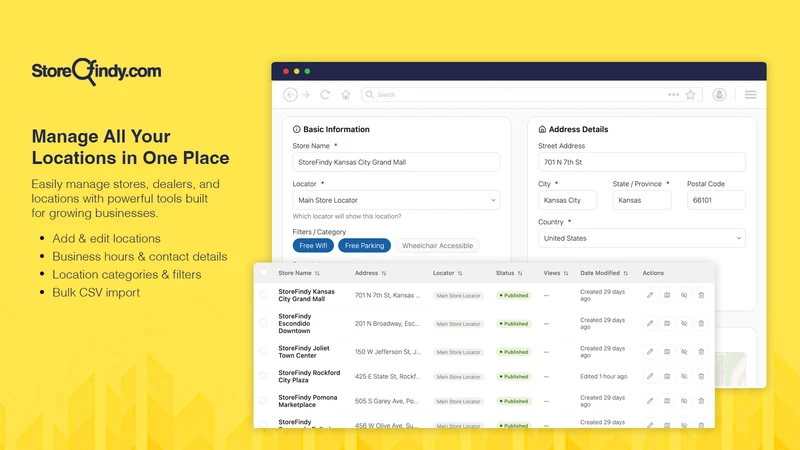Deselect the Free Parking filter chip
This screenshot has height=450, width=800.
(x=364, y=245)
